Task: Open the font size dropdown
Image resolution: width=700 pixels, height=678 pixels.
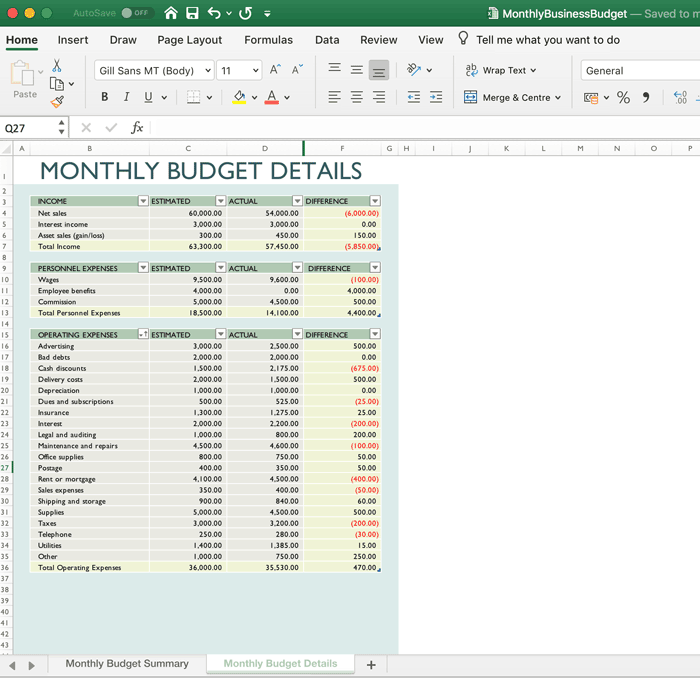Action: [x=255, y=71]
